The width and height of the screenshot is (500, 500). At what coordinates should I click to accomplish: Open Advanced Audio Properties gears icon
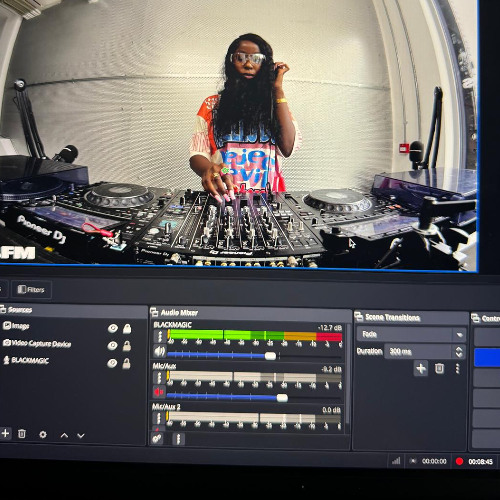point(157,438)
